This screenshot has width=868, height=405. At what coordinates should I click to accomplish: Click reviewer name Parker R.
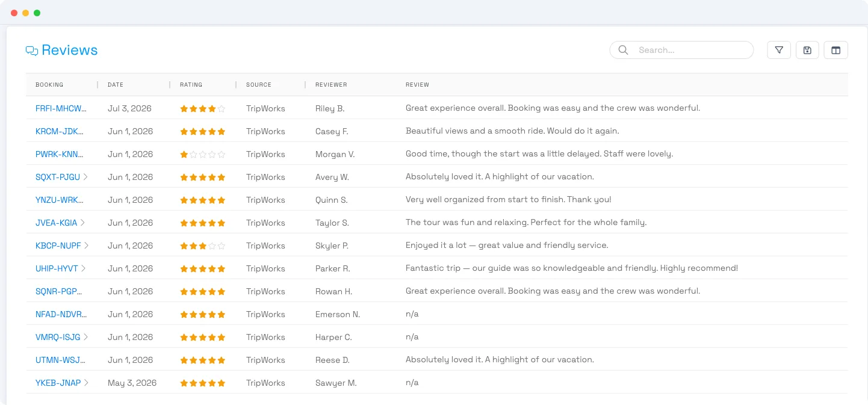tap(333, 268)
